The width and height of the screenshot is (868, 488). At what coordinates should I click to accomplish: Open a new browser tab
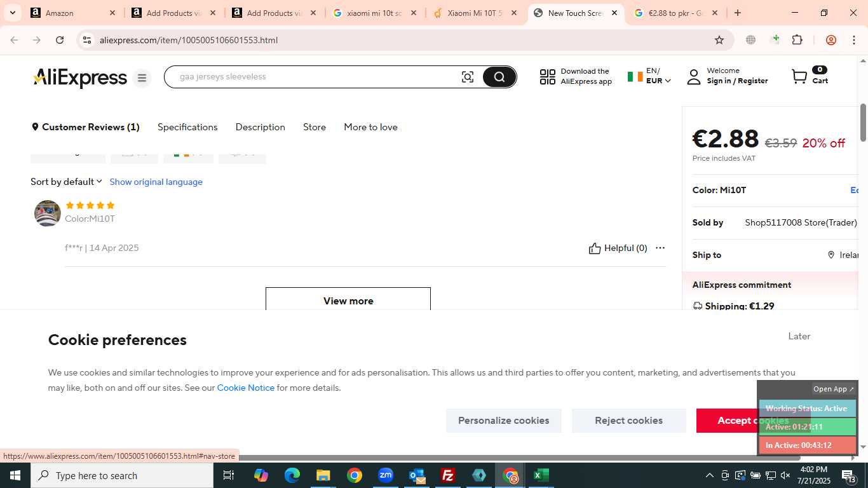pyautogui.click(x=737, y=13)
